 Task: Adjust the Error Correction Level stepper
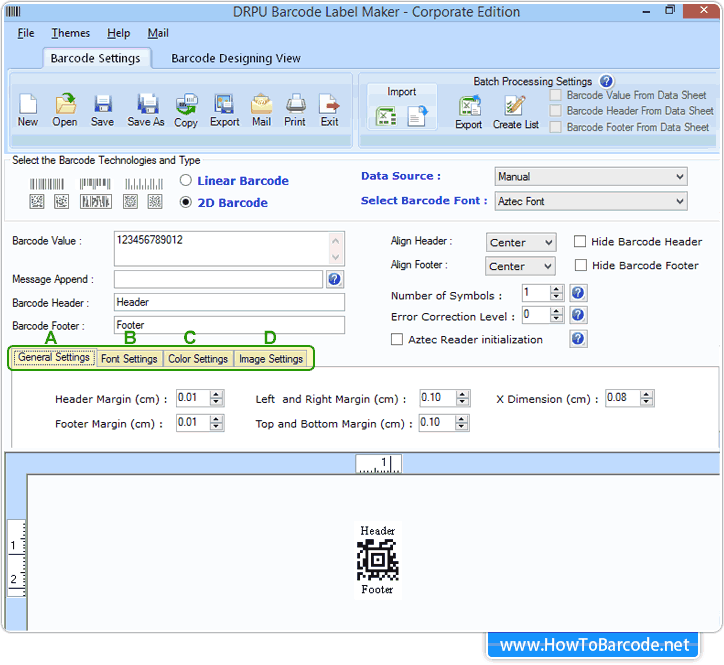556,315
